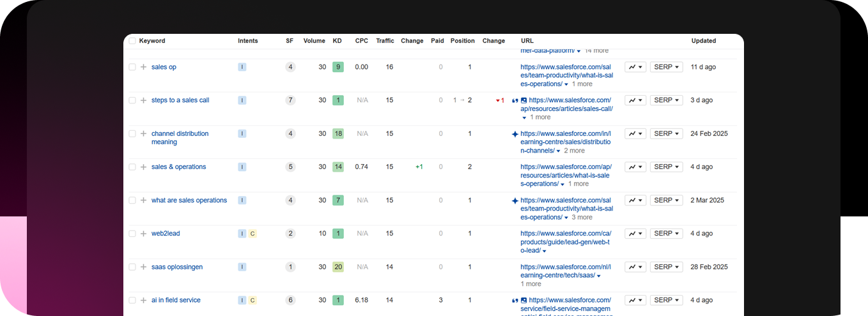Open the 'web2lead' keyword link
Viewport: 868px width, 316px height.
pos(166,234)
